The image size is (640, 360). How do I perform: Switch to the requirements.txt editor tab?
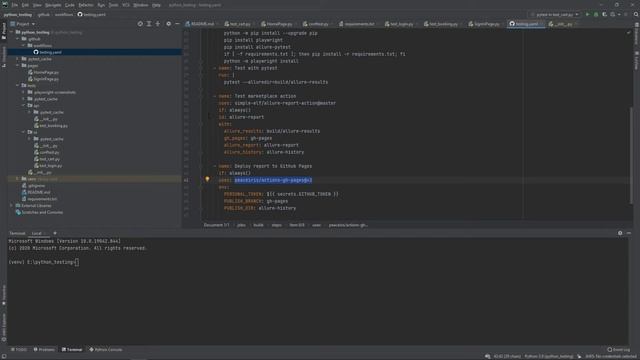coord(357,24)
